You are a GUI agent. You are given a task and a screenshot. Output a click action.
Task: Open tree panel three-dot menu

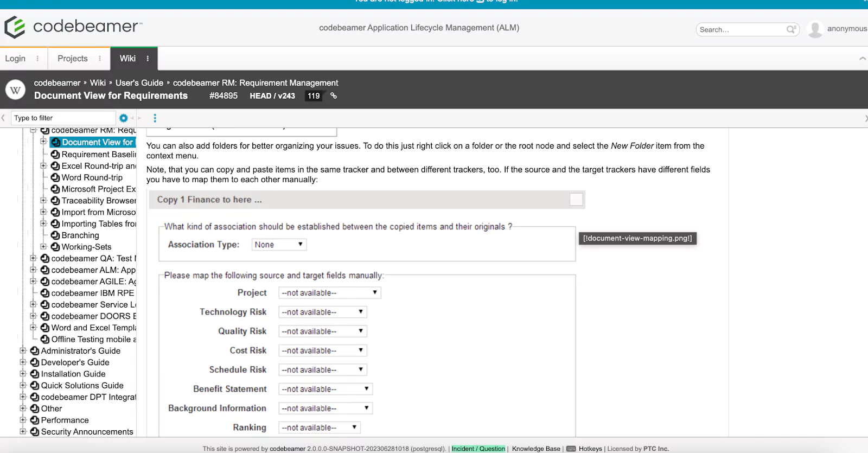155,118
